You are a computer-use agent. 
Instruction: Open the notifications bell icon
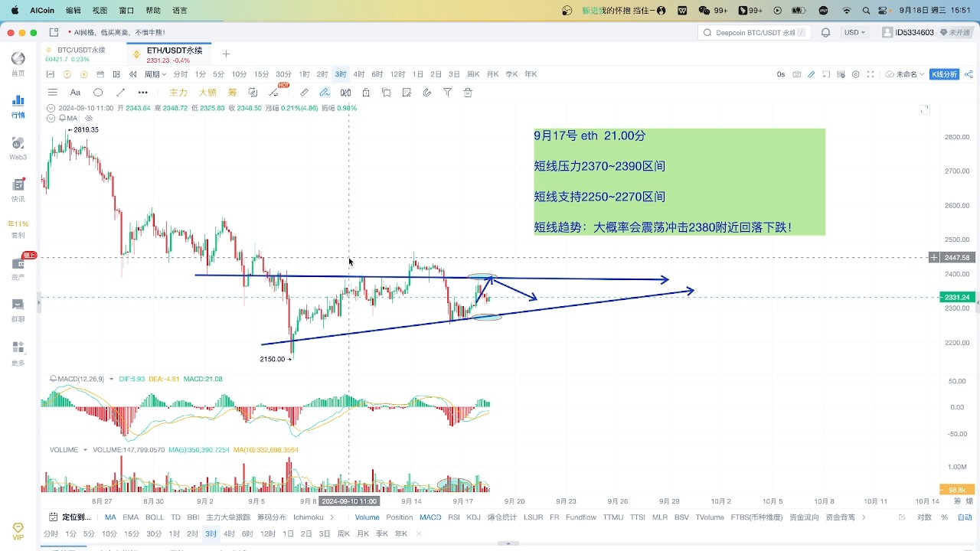click(x=825, y=33)
